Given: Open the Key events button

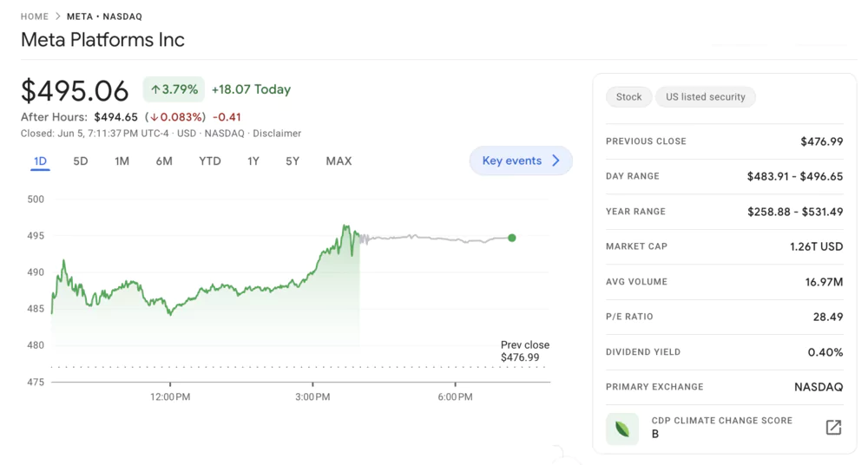Looking at the screenshot, I should coord(521,160).
